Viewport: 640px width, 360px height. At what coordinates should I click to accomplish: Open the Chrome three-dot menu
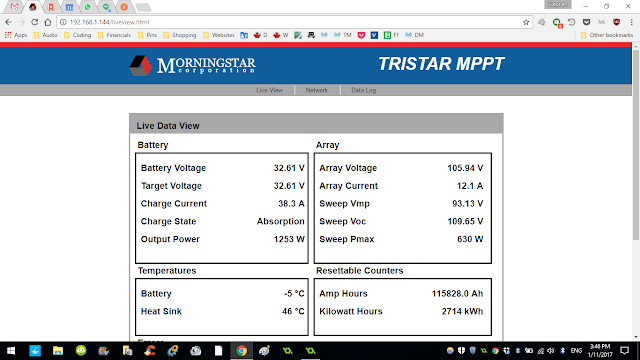coord(631,22)
